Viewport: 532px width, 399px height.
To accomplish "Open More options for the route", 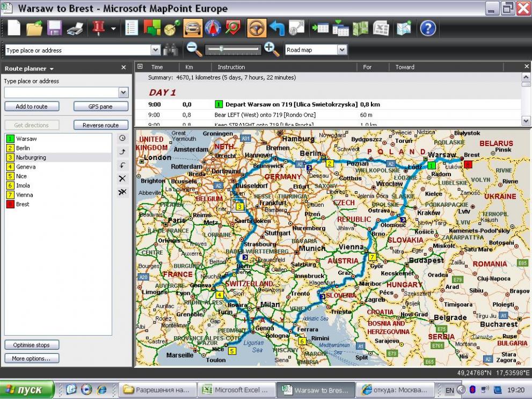I will pyautogui.click(x=32, y=359).
